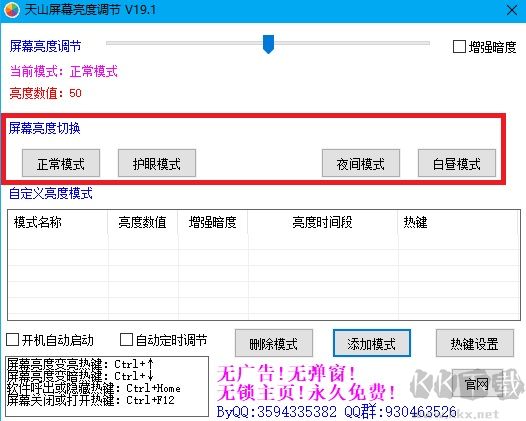Activate 护眼模式 button

[157, 163]
